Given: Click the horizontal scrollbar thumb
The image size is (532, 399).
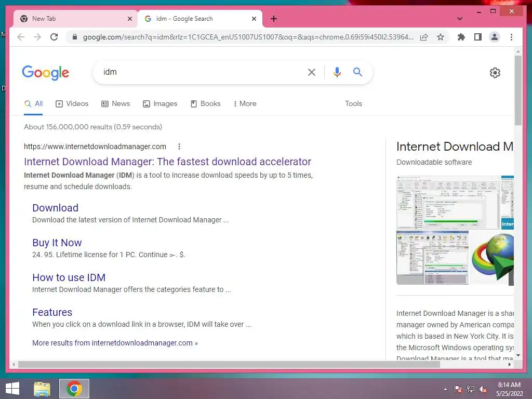Looking at the screenshot, I should (x=229, y=364).
